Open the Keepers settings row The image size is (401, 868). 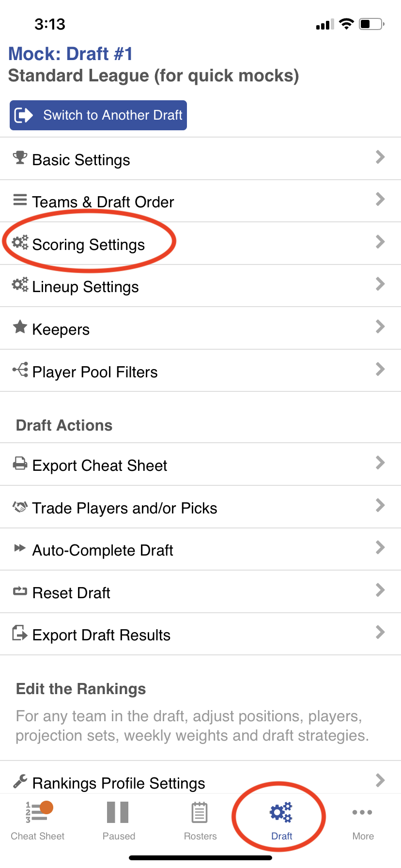[x=194, y=328]
